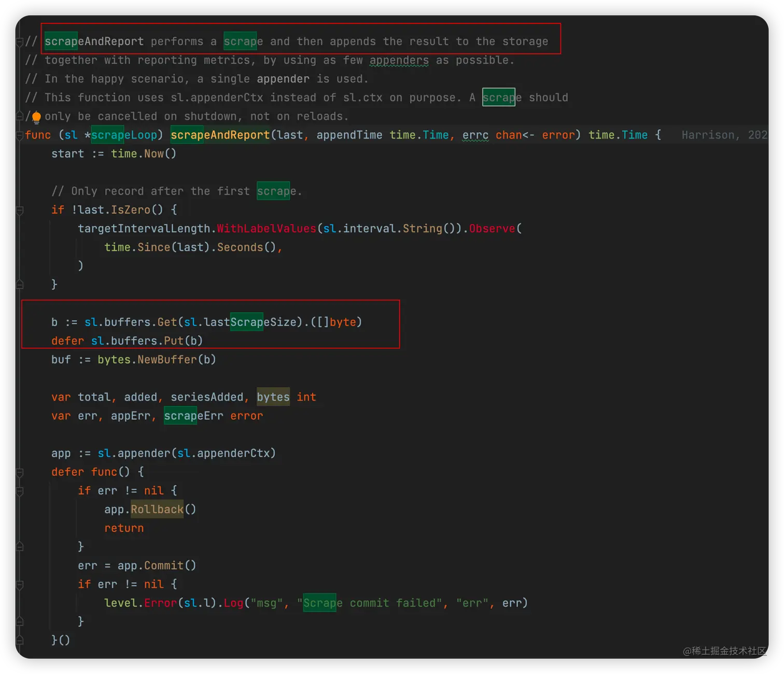This screenshot has height=674, width=784.
Task: Click the yellow lightbulb quick-fix icon
Action: 36,118
